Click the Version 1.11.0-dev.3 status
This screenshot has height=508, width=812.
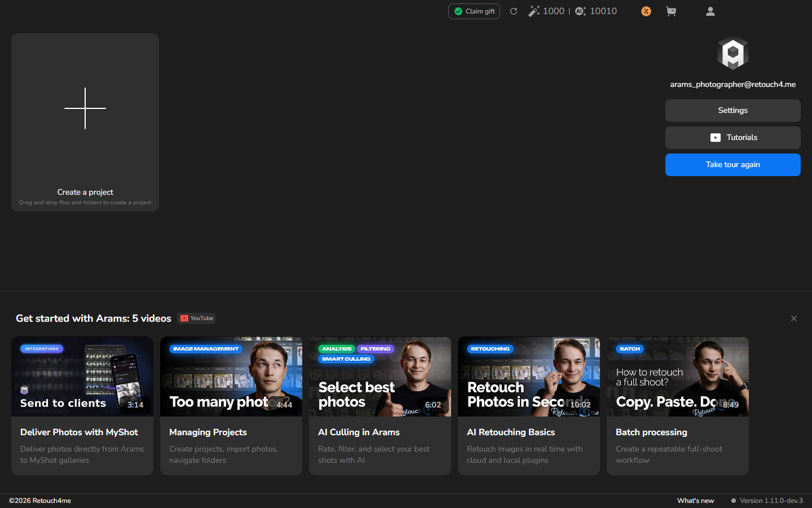tap(767, 501)
